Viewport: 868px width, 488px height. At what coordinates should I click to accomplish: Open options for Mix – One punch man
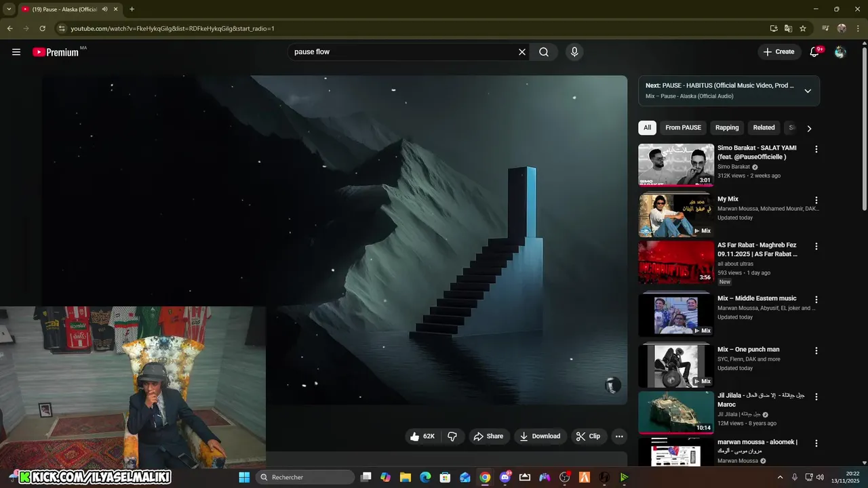pyautogui.click(x=816, y=351)
